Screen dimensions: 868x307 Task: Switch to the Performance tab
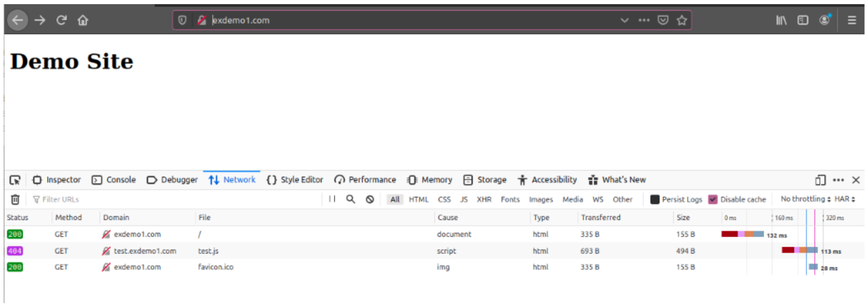(x=365, y=180)
